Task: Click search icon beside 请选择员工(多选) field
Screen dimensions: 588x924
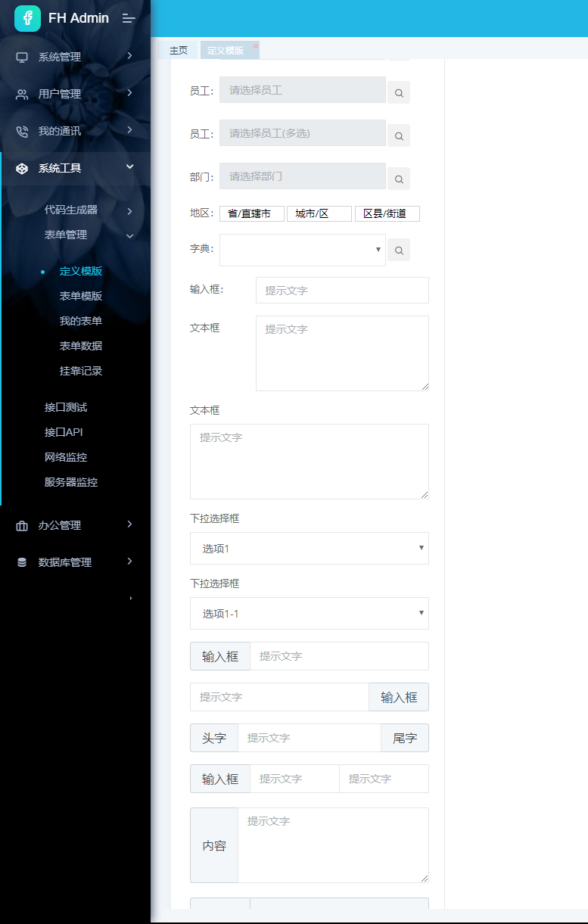Action: pyautogui.click(x=399, y=135)
